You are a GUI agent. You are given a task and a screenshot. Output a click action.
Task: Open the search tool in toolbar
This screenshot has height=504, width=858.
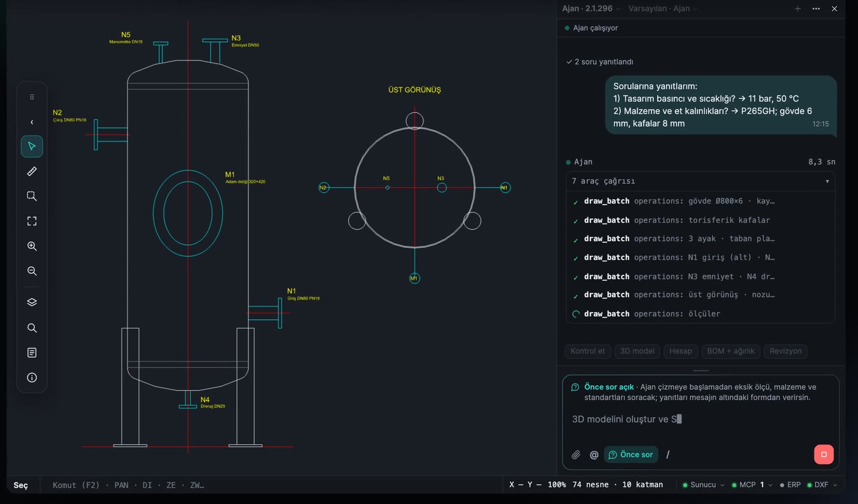coord(32,328)
